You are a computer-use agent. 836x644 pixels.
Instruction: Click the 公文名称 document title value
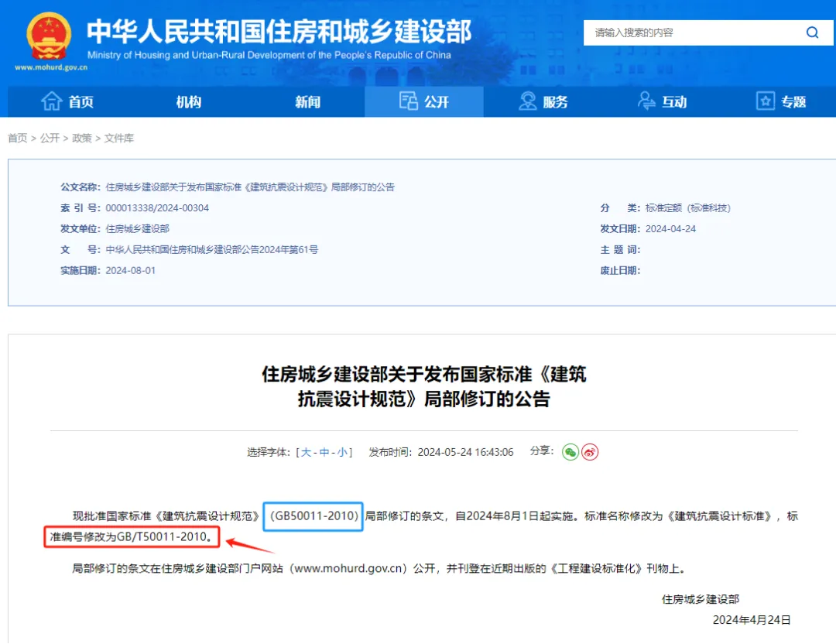250,187
